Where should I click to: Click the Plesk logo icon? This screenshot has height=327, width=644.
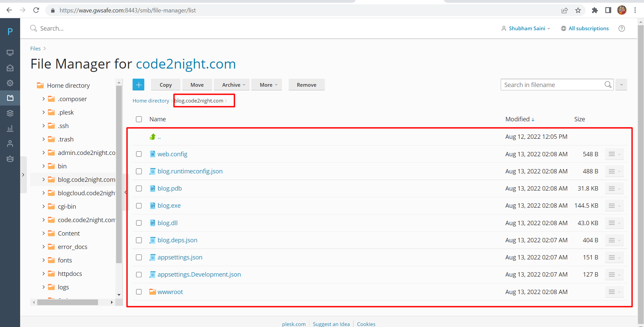coord(10,32)
